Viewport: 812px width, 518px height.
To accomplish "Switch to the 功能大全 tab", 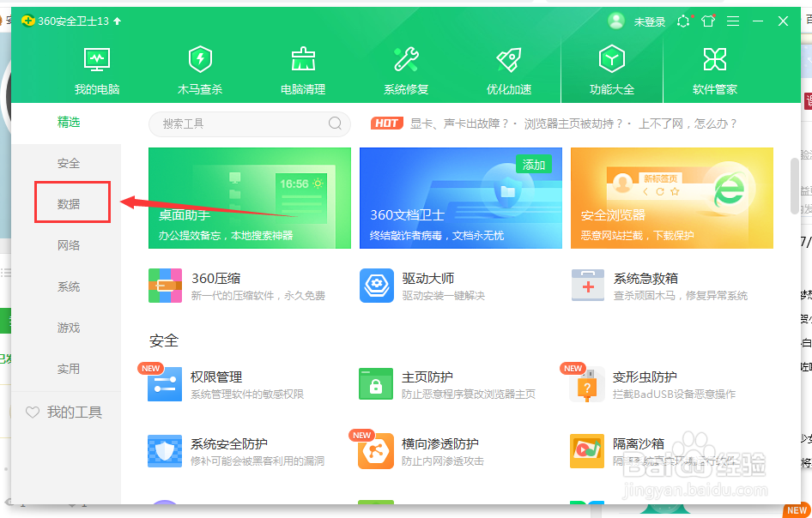I will pos(612,69).
